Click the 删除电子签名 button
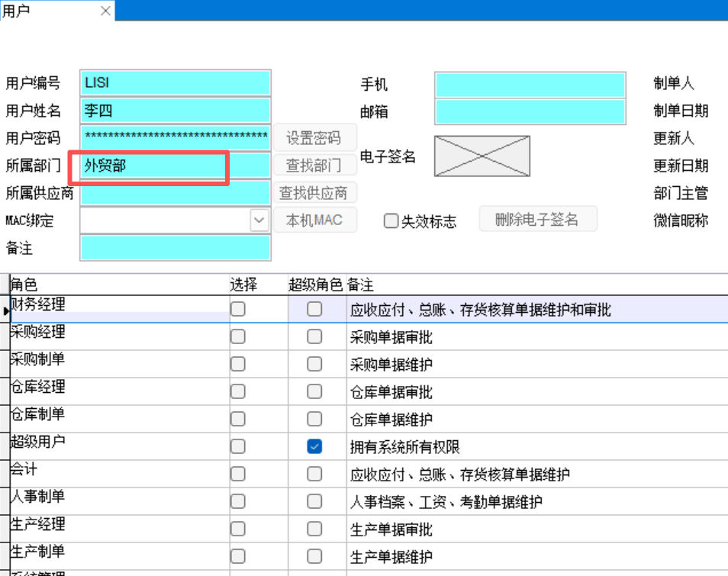 coord(537,220)
